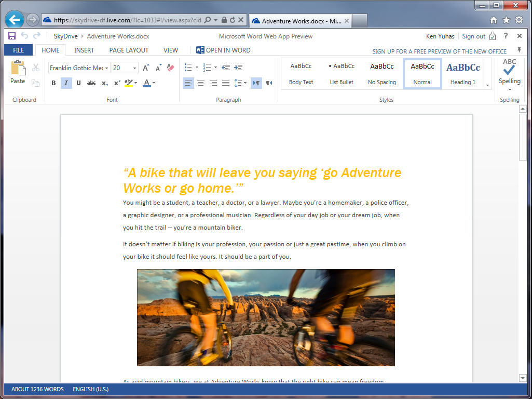Grow the font size
The width and height of the screenshot is (532, 399).
point(146,68)
